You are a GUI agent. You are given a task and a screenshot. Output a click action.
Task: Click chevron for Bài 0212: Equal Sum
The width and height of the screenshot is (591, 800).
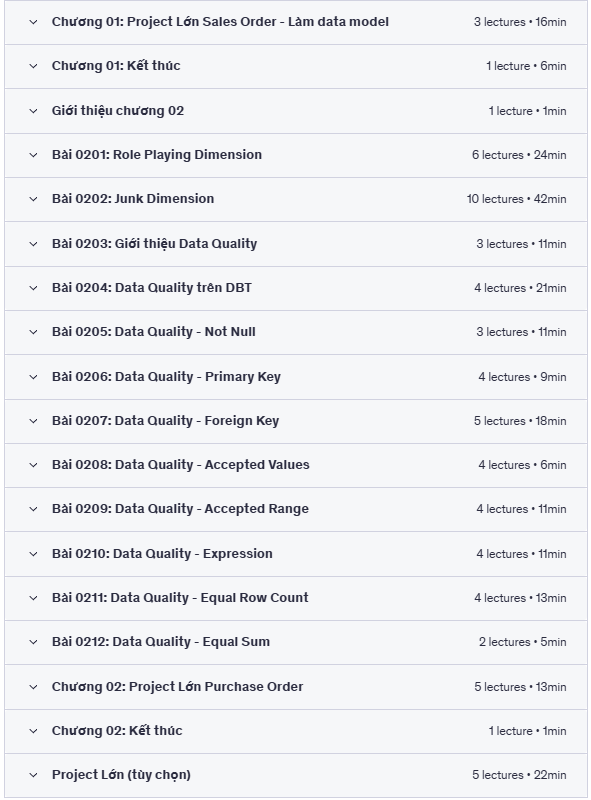pos(33,642)
